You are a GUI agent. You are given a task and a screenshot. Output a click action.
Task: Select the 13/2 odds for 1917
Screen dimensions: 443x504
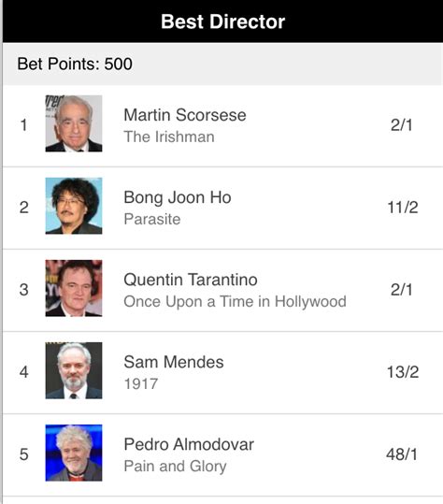click(403, 372)
